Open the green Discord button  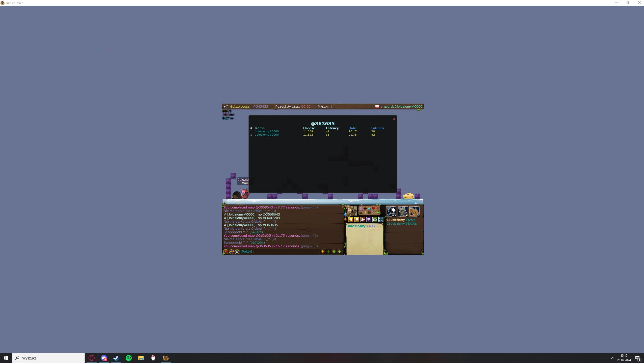(x=375, y=220)
